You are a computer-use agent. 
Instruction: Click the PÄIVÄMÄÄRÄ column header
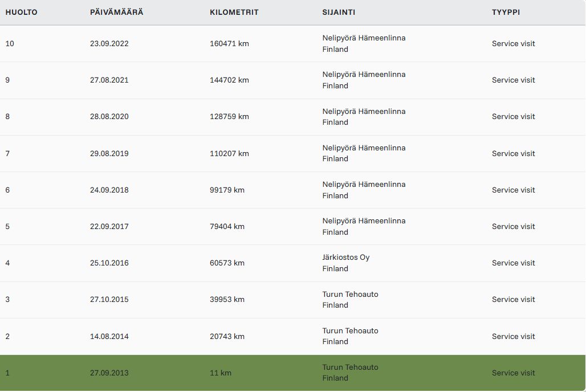(117, 12)
